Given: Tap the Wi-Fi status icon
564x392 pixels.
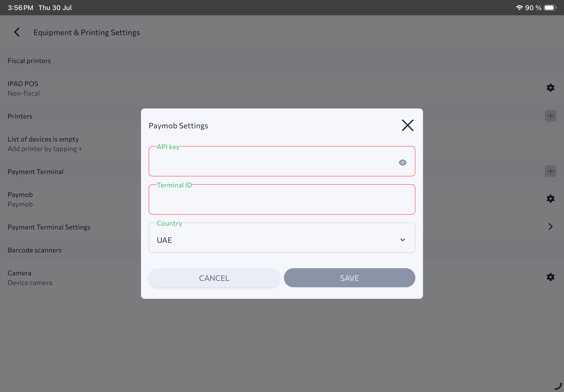Looking at the screenshot, I should click(x=519, y=8).
